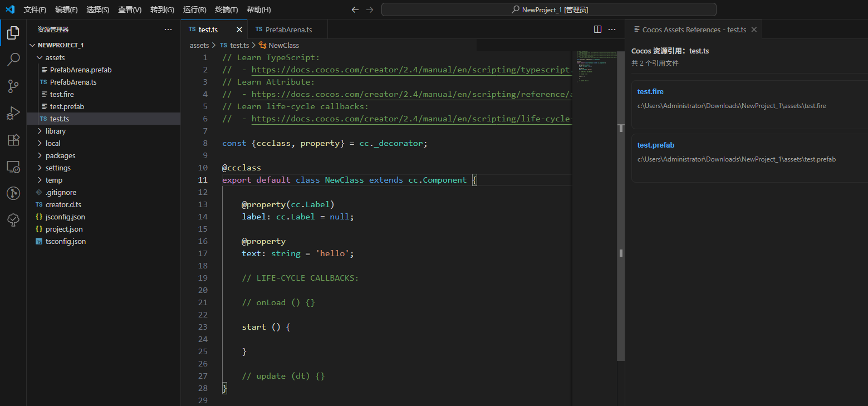
Task: Click the NewProject_1 command center search box
Action: coord(548,9)
